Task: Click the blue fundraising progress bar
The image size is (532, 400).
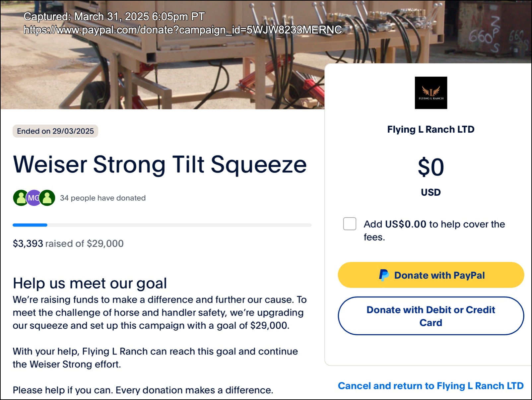Action: pos(30,225)
